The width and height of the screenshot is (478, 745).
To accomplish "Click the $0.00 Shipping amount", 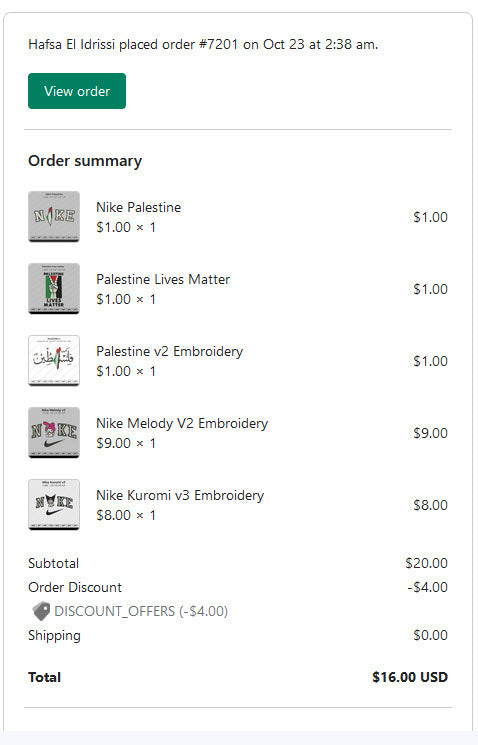I will pos(430,635).
